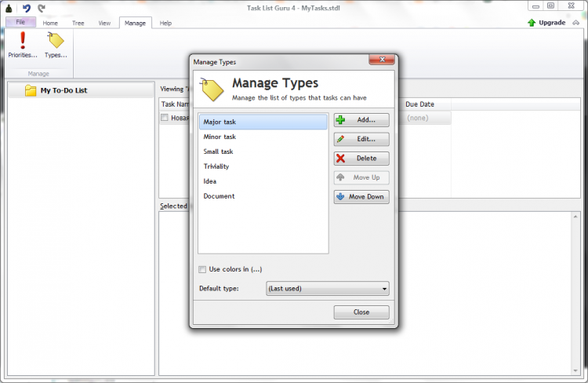Click the Task Name column header
This screenshot has height=383, width=588.
coord(175,104)
